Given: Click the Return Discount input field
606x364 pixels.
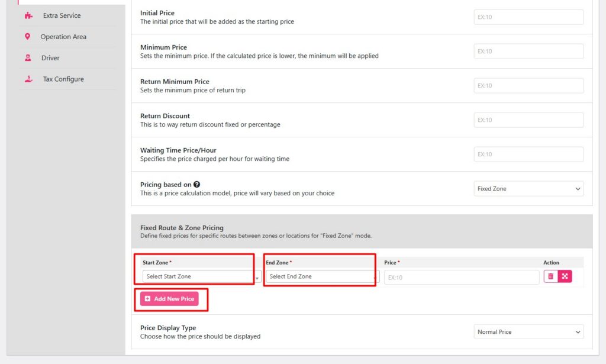Looking at the screenshot, I should coord(528,120).
